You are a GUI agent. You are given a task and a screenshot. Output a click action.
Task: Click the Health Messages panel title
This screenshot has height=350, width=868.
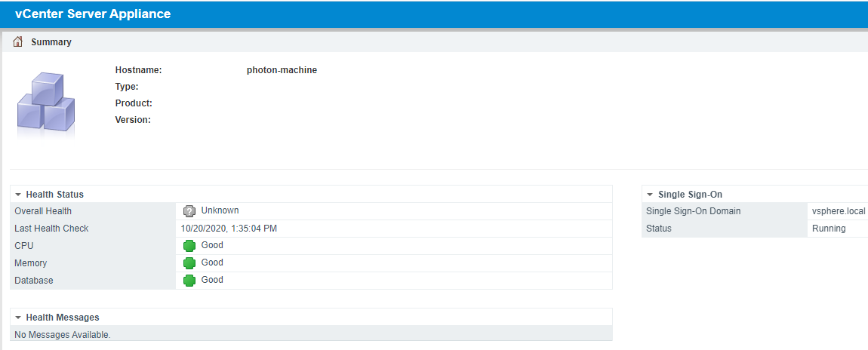pos(63,318)
